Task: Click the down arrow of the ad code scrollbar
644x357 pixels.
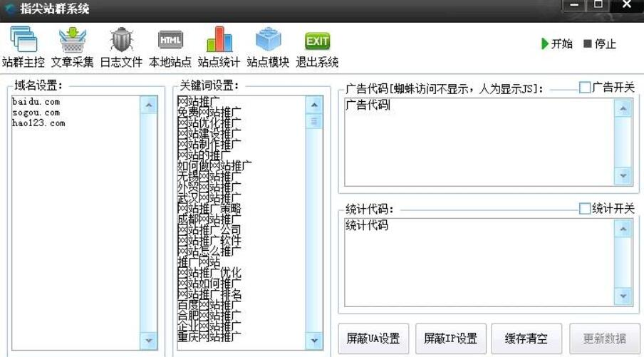Action: (623, 176)
